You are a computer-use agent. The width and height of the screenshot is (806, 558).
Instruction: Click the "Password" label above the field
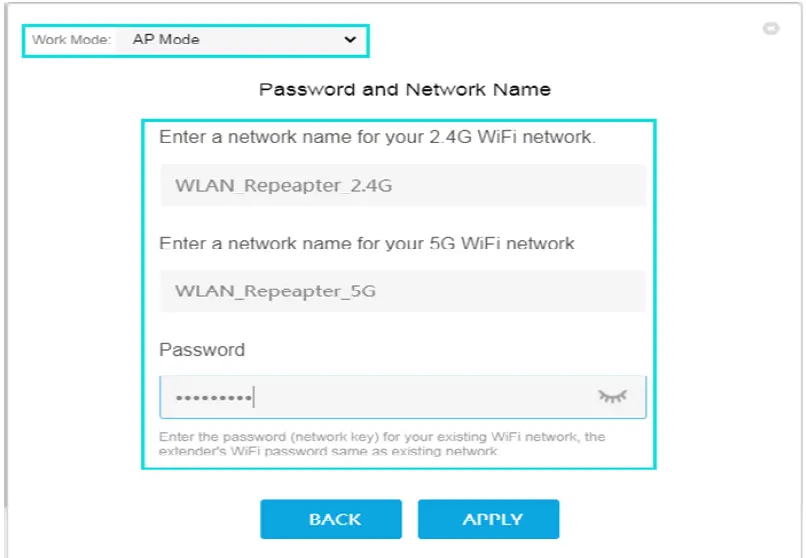[x=202, y=350]
